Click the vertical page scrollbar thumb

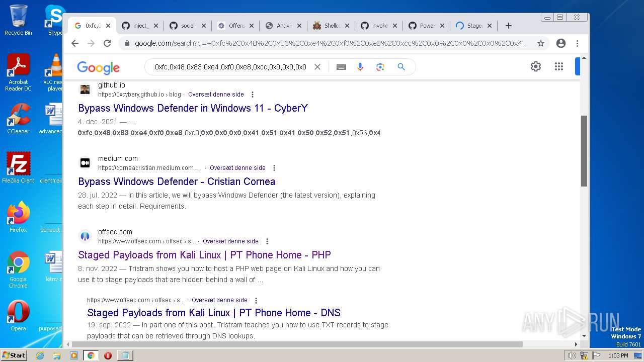tap(584, 151)
